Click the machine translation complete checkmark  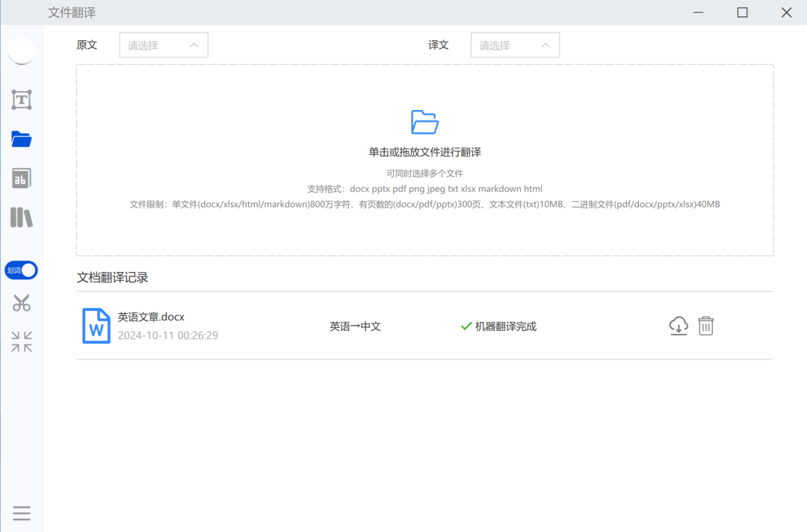(465, 326)
